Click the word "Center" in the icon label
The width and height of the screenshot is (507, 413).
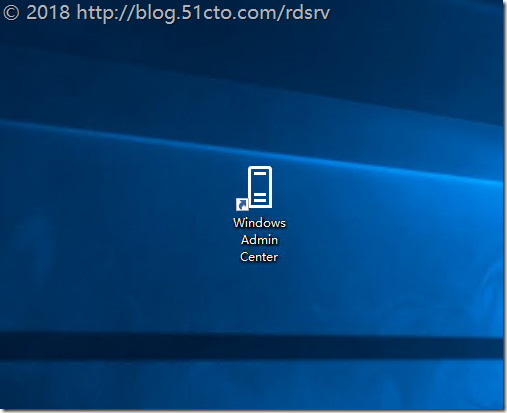tap(259, 257)
